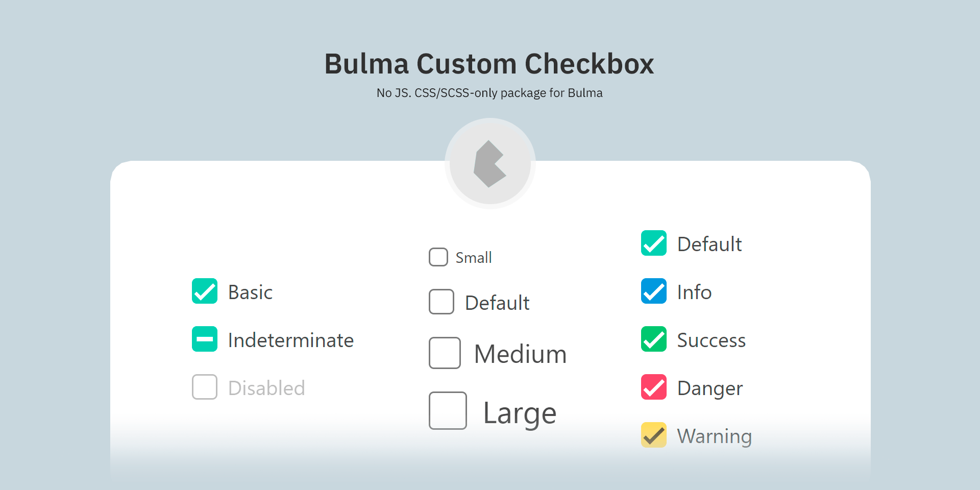Uncheck the blue Info checkbox
Screen dimensions: 980x490
pyautogui.click(x=654, y=291)
